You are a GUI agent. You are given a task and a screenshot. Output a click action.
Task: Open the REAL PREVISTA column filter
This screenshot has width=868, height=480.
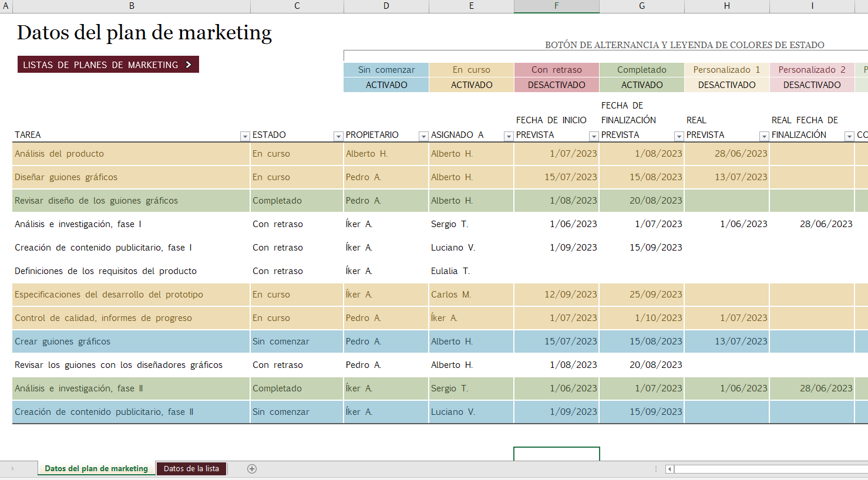click(x=764, y=136)
